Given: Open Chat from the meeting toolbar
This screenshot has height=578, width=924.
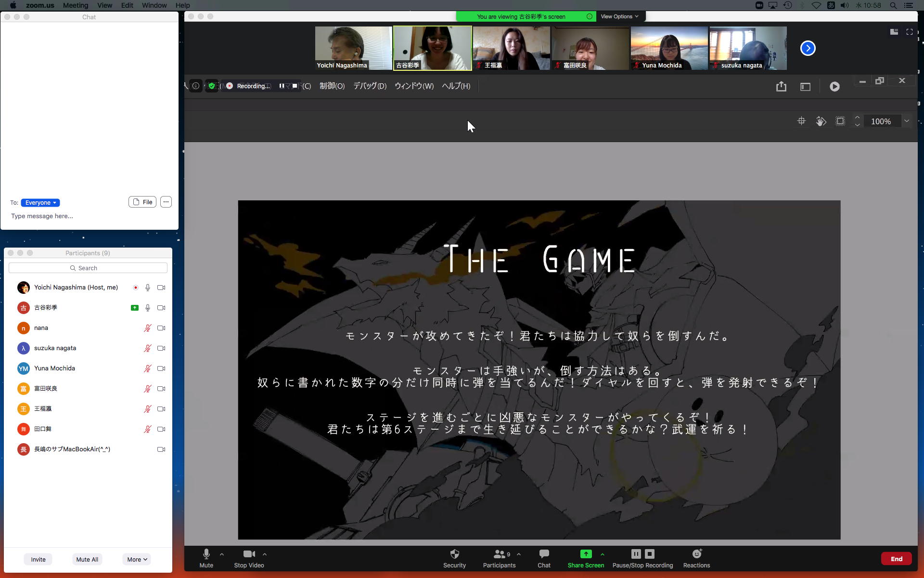Looking at the screenshot, I should [x=544, y=554].
